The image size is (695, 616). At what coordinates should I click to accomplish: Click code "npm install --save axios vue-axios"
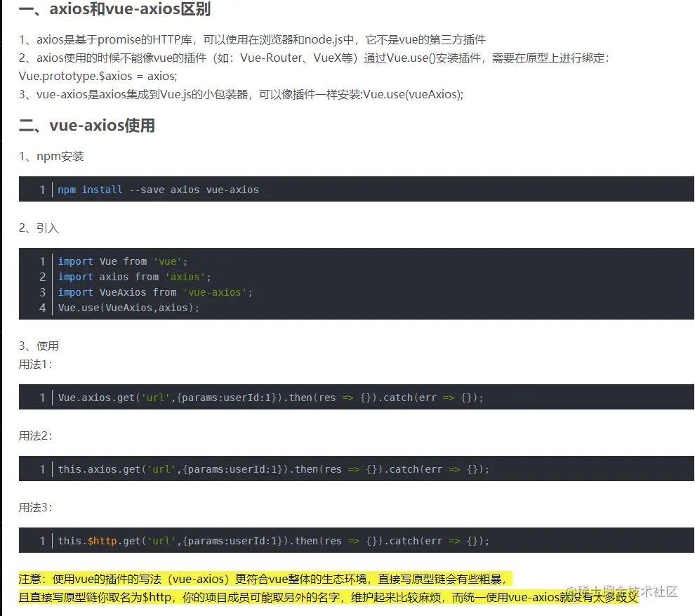pyautogui.click(x=158, y=190)
